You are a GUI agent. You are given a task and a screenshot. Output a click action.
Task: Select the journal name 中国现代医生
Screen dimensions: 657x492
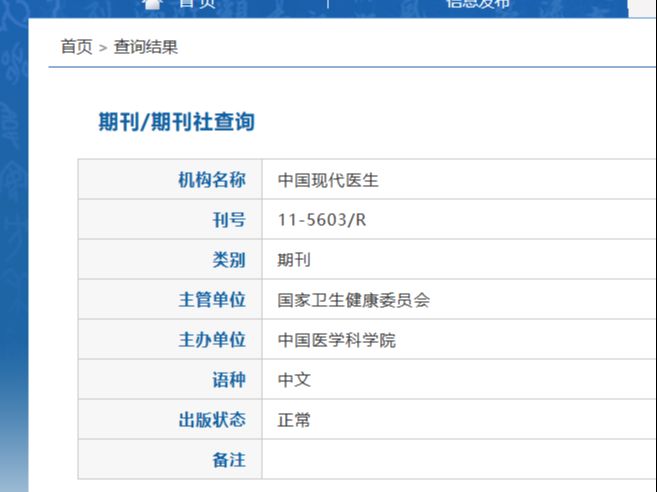(x=328, y=180)
